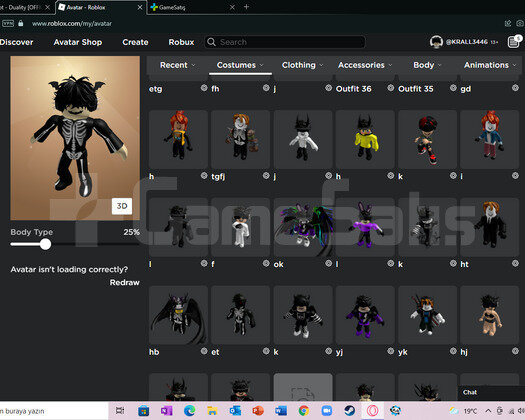Open the weather widget showing 19°C
The image size is (525, 420).
click(x=464, y=411)
